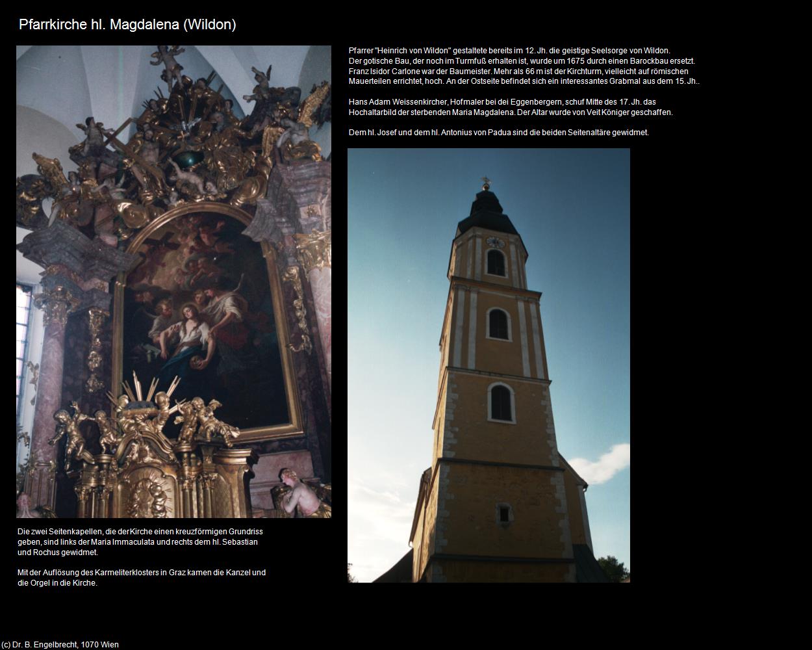The height and width of the screenshot is (650, 812).
Task: Click the line starting 'Hochaltarbild der sterbenden Maria'
Action: point(511,112)
